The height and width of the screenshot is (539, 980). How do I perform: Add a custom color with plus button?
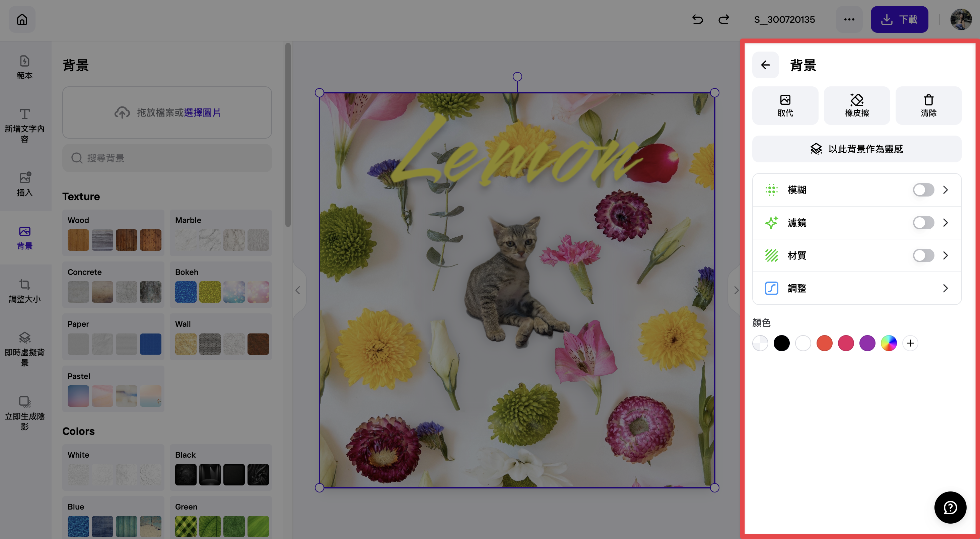910,343
